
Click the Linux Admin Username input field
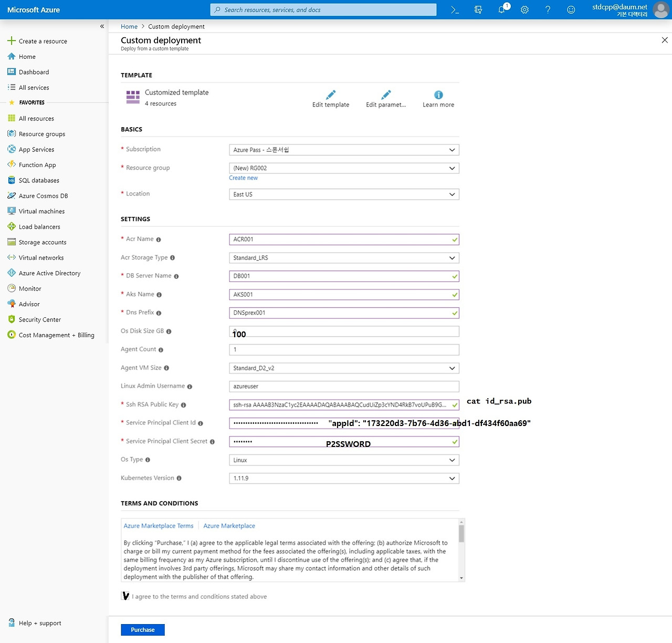pyautogui.click(x=344, y=387)
